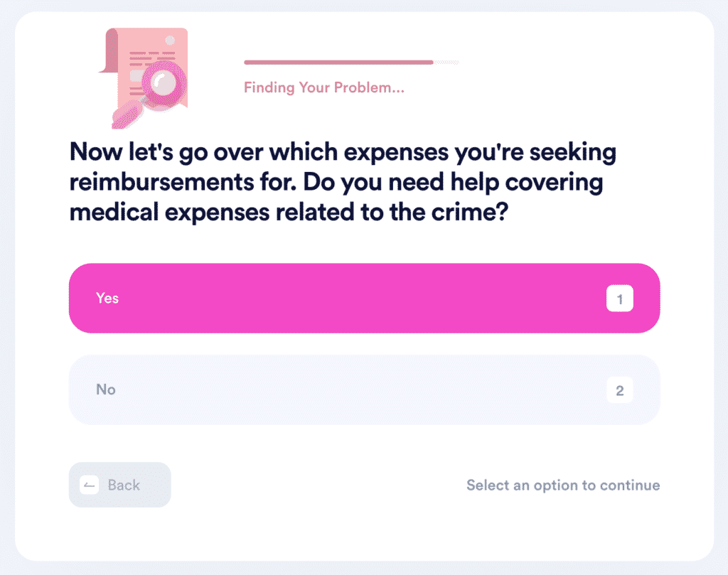Click the back arrow icon
Image resolution: width=728 pixels, height=575 pixels.
[x=89, y=485]
